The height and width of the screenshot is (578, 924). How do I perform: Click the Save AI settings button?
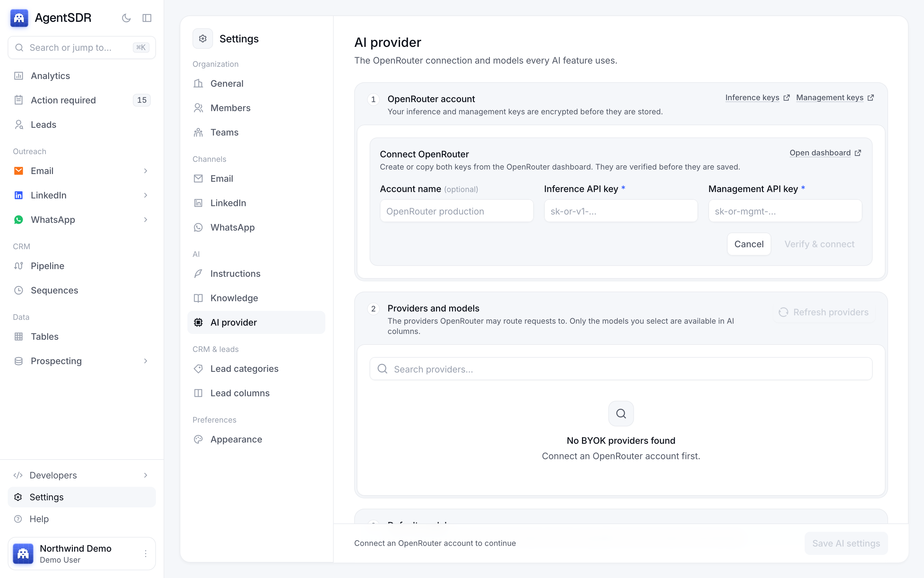(x=846, y=543)
